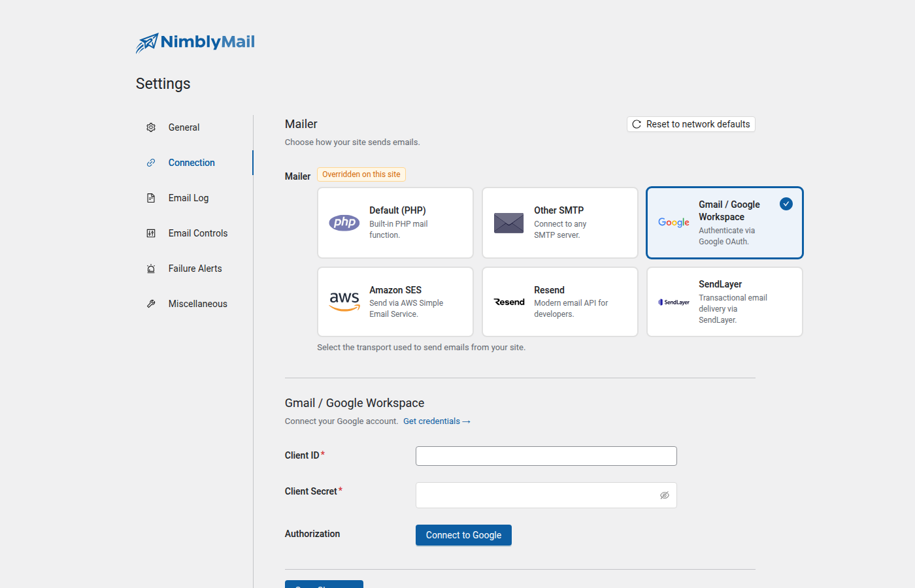Viewport: 915px width, 588px height.
Task: Click Reset to network defaults button
Action: click(691, 124)
